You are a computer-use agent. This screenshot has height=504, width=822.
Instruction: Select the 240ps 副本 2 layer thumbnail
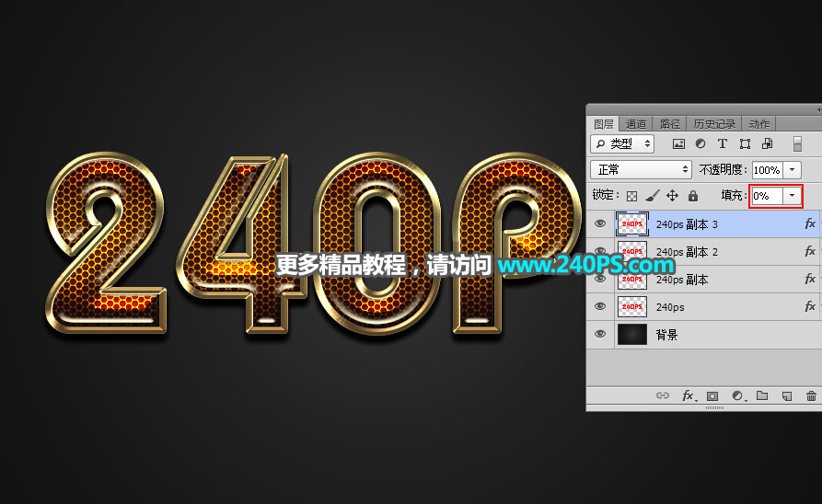632,251
